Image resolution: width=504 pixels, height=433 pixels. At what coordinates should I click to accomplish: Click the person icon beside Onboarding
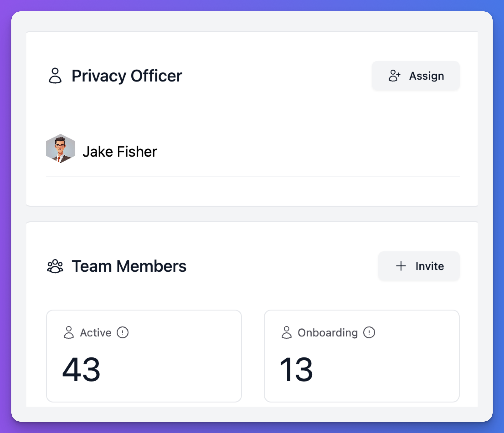click(x=287, y=332)
